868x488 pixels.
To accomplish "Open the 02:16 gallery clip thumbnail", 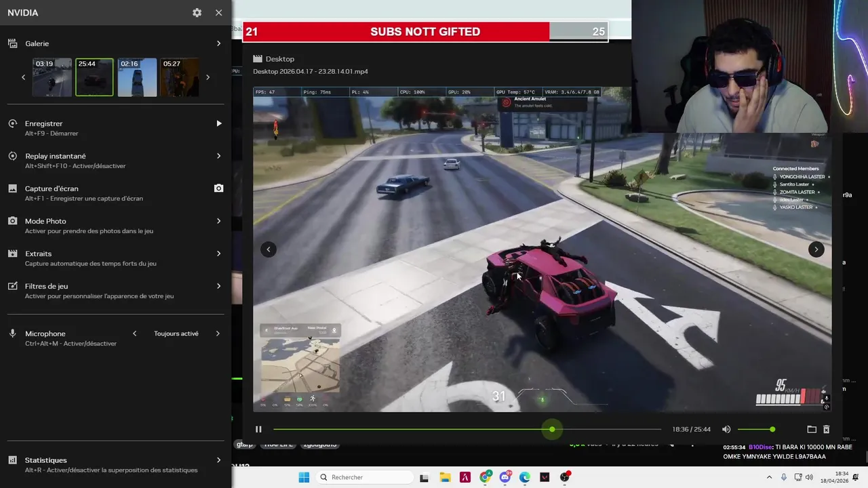I will point(137,77).
